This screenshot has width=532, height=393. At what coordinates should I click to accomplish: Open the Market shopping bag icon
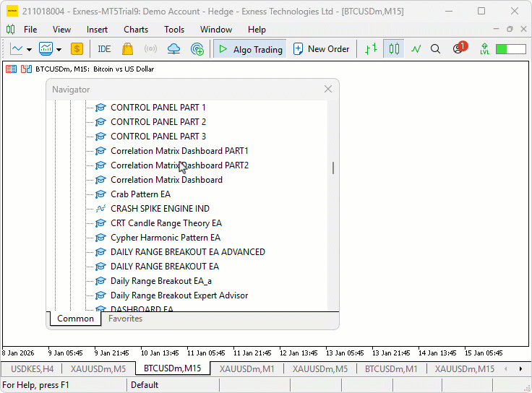click(x=127, y=49)
